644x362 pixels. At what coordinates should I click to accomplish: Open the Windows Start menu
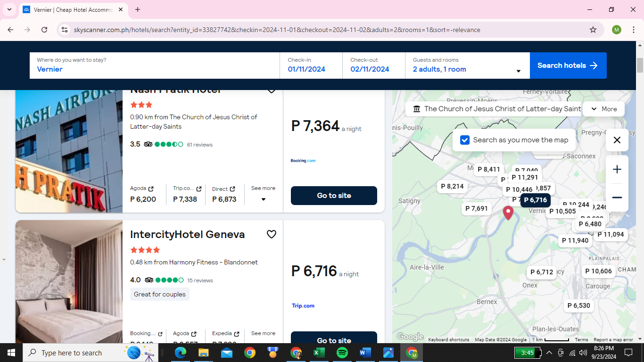[x=11, y=353]
